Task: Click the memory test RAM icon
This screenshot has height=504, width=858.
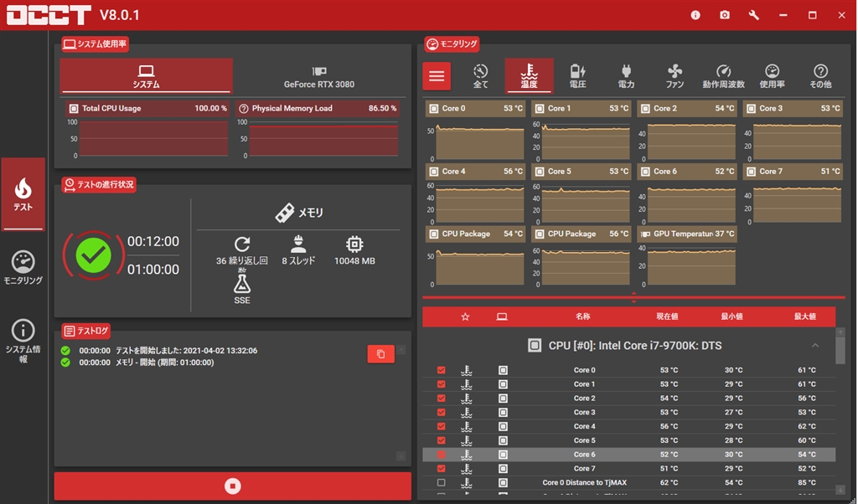Action: tap(285, 213)
